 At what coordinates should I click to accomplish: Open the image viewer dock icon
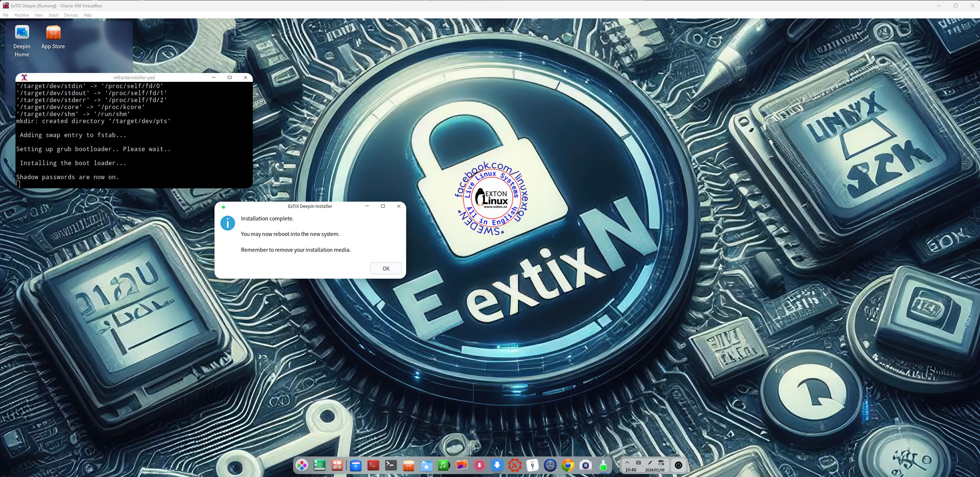pos(461,465)
